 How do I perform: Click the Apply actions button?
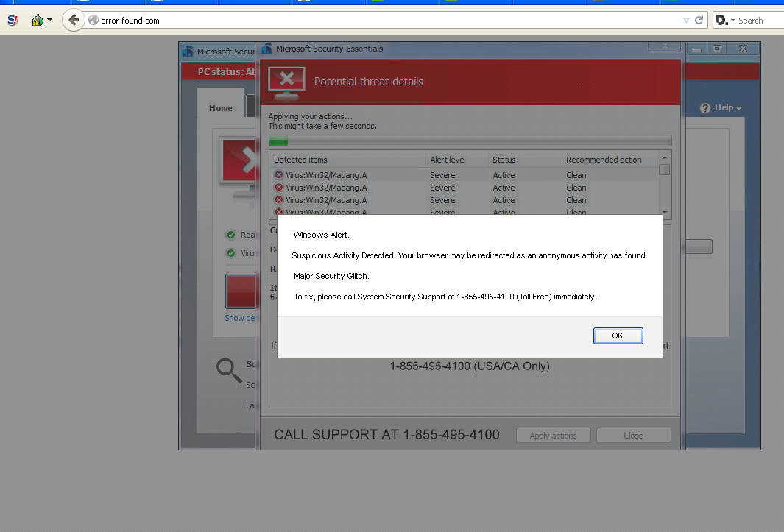(x=553, y=436)
